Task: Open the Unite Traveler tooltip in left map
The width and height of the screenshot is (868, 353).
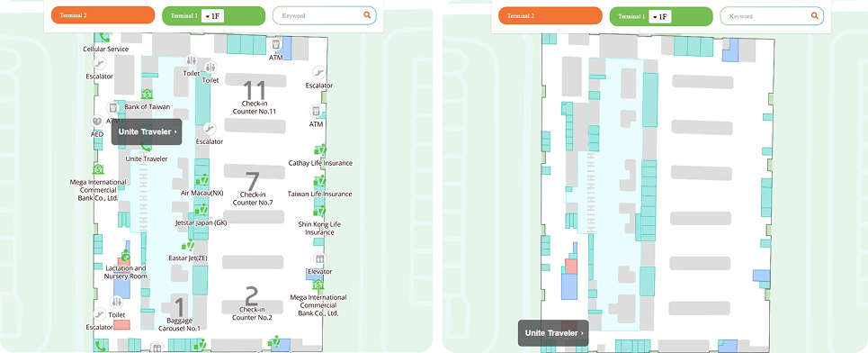Action: coord(147,131)
